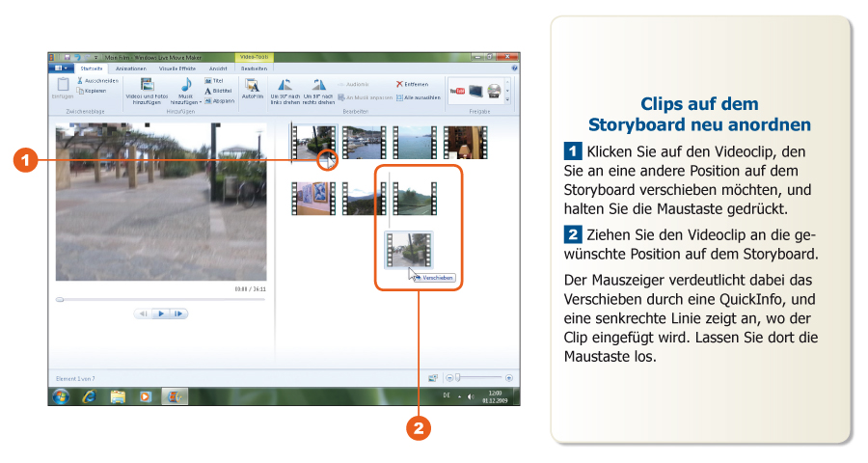Click Alle auswählen button
This screenshot has height=463, width=868.
(419, 97)
